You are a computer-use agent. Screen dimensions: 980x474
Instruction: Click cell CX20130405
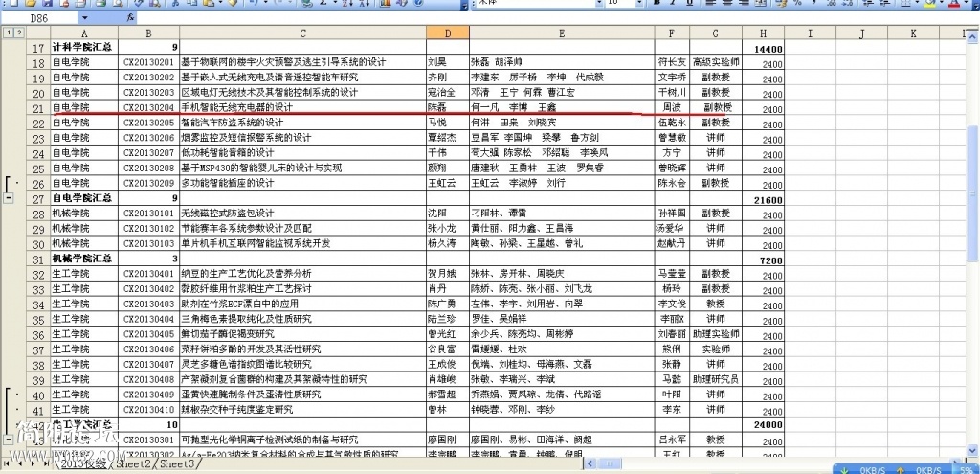pyautogui.click(x=148, y=334)
